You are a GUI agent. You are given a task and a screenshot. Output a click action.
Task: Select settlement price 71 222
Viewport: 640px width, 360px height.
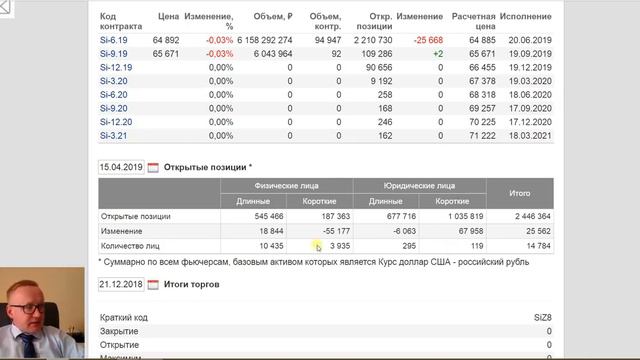(482, 136)
